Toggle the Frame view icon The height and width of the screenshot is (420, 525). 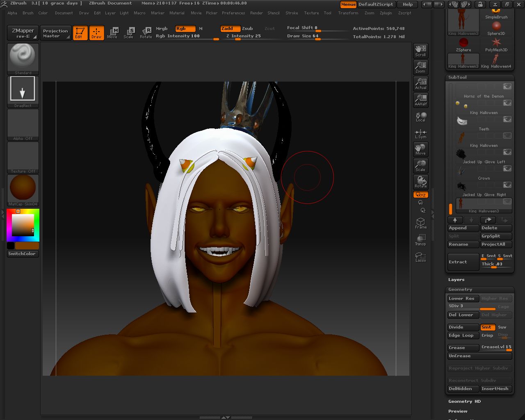(420, 223)
